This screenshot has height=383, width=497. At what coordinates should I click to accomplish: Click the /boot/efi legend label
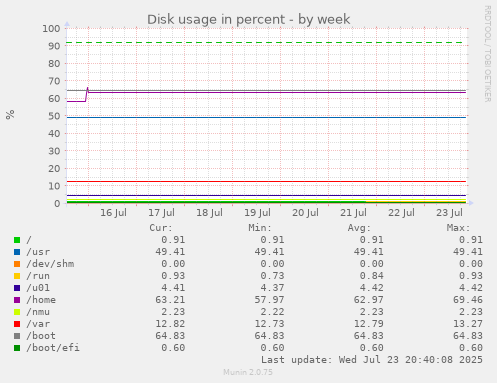[x=53, y=348]
